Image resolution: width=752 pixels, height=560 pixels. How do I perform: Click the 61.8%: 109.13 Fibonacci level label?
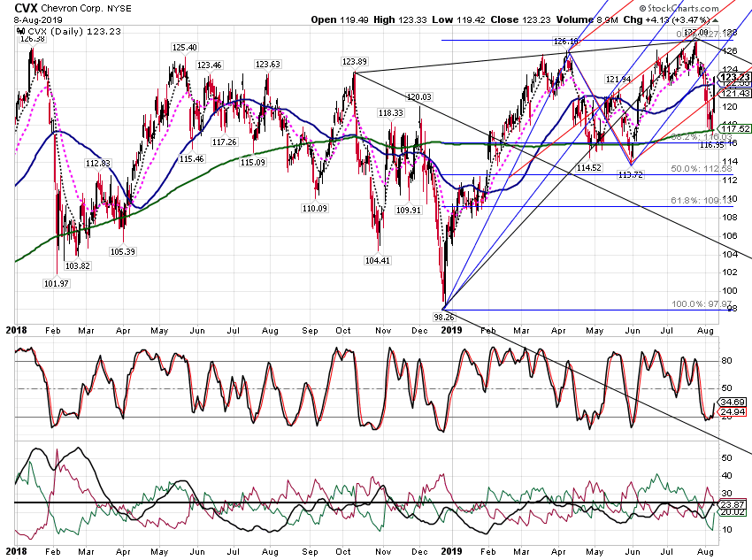click(x=702, y=200)
